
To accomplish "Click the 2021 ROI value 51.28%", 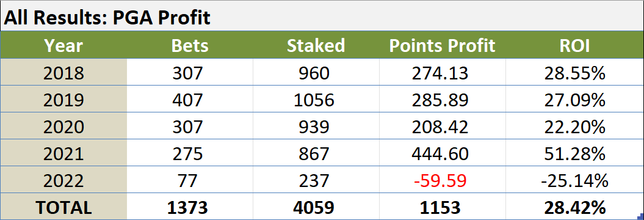I will click(x=574, y=154).
